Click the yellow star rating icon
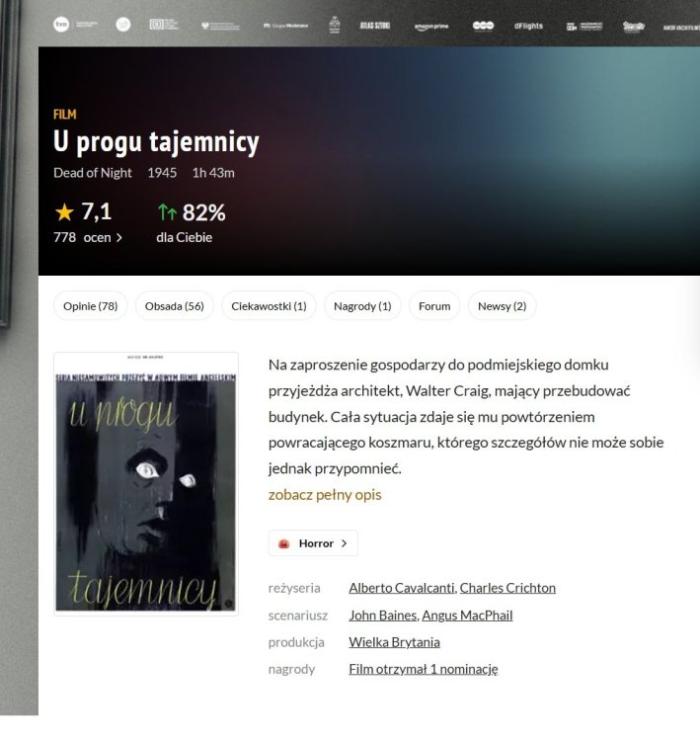This screenshot has height=741, width=700. (65, 212)
